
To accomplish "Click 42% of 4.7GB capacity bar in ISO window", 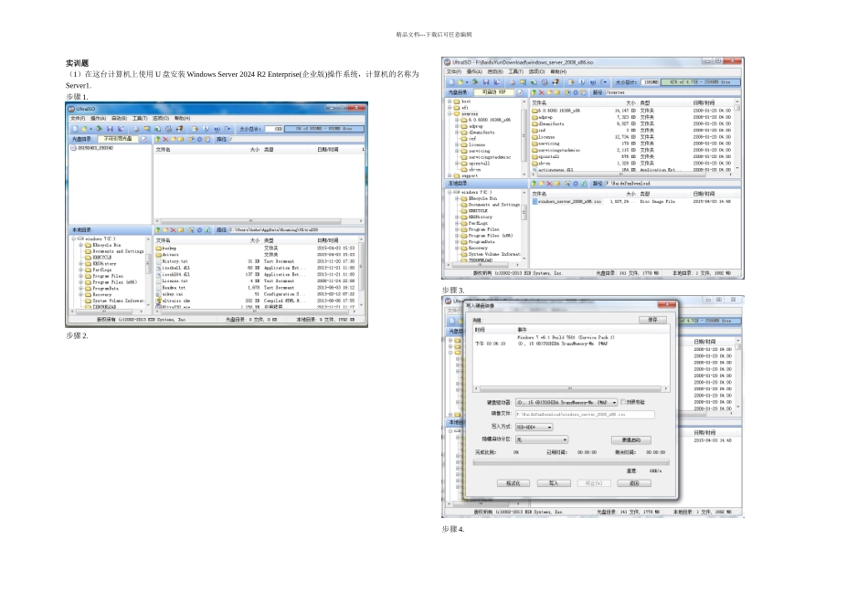I will 701,82.
